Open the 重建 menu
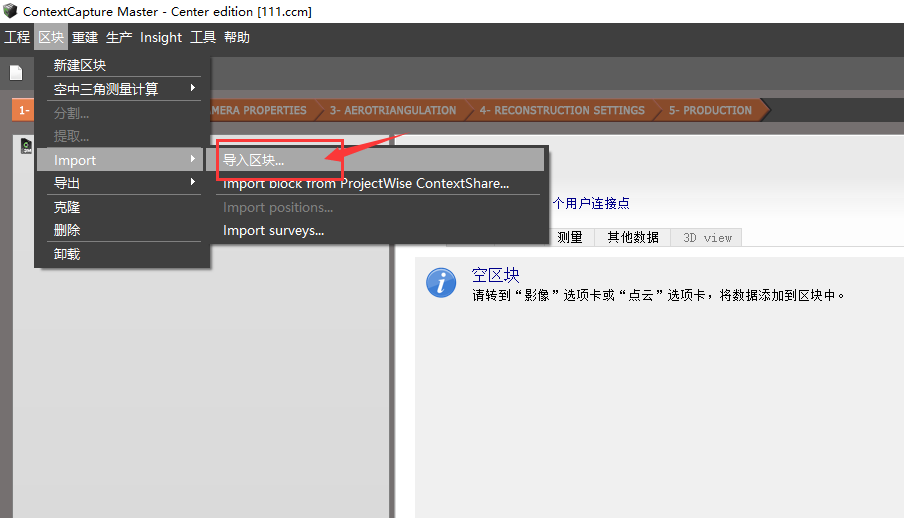904x518 pixels. coord(85,37)
